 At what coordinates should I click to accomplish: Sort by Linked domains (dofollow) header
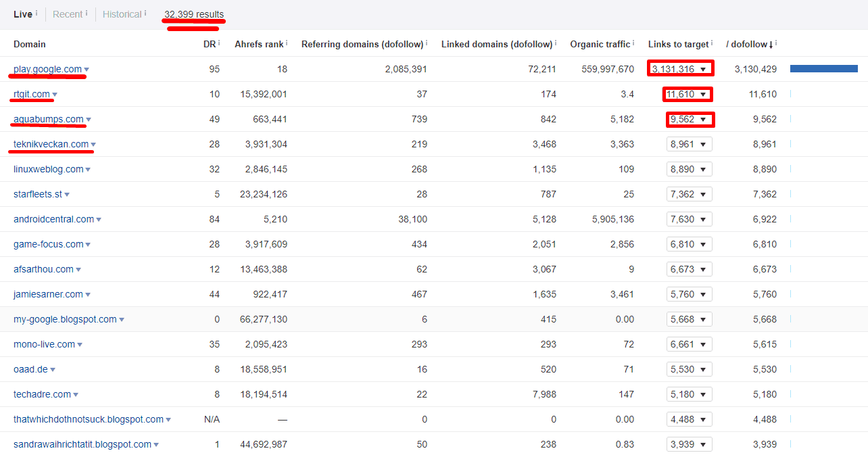[x=497, y=44]
